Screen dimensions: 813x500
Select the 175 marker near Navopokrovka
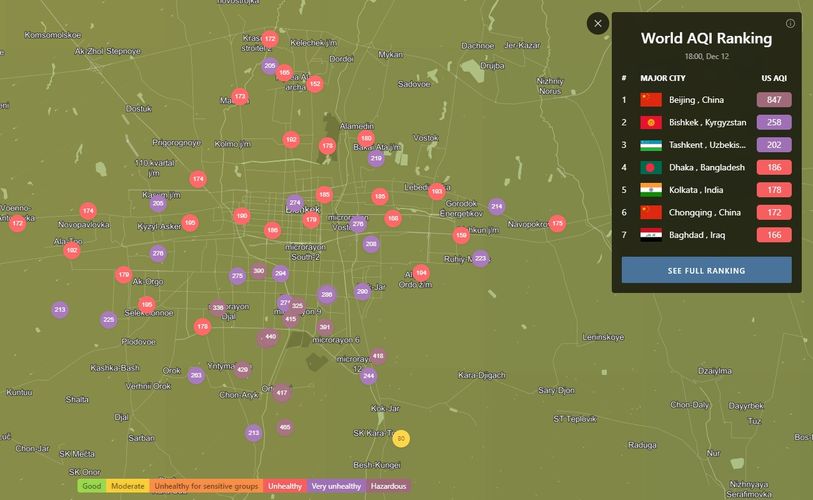coord(557,223)
